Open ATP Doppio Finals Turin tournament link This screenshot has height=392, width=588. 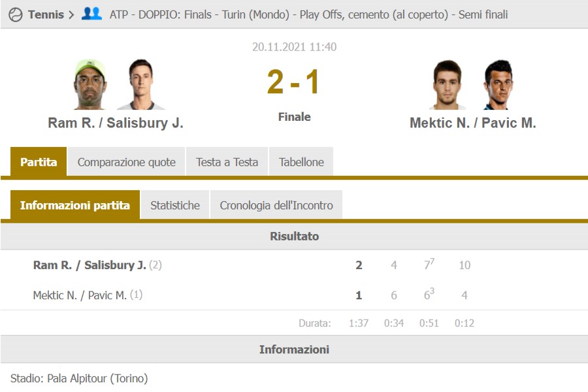(x=308, y=14)
